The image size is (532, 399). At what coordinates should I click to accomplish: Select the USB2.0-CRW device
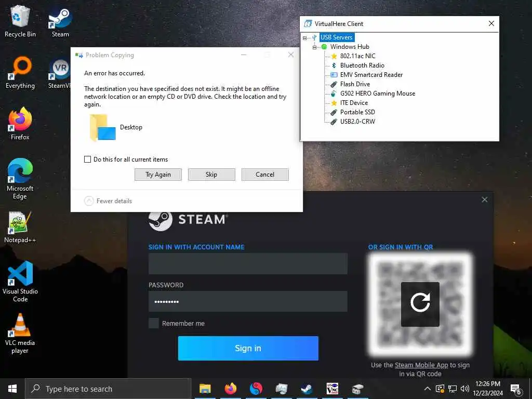coord(357,122)
